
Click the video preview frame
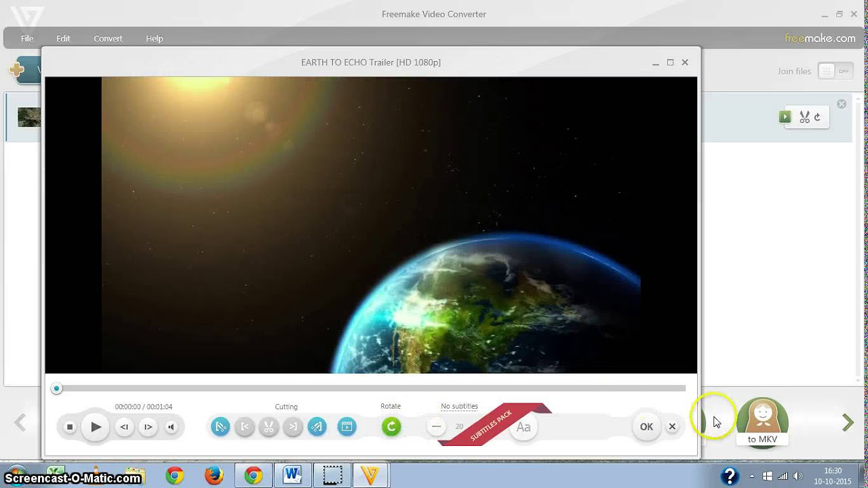click(371, 225)
